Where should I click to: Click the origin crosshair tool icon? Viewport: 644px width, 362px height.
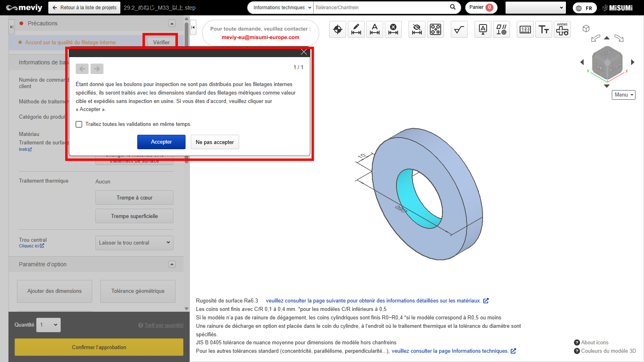tap(338, 29)
